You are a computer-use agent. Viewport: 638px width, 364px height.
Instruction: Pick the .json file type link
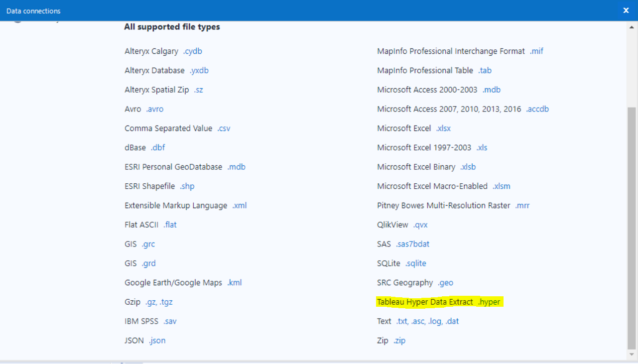157,341
